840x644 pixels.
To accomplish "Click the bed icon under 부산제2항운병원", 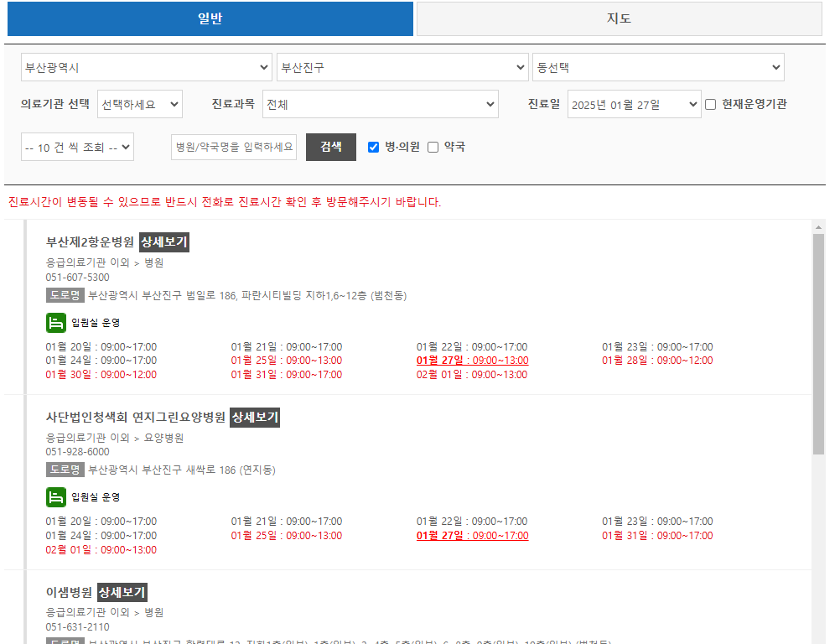I will [x=55, y=323].
